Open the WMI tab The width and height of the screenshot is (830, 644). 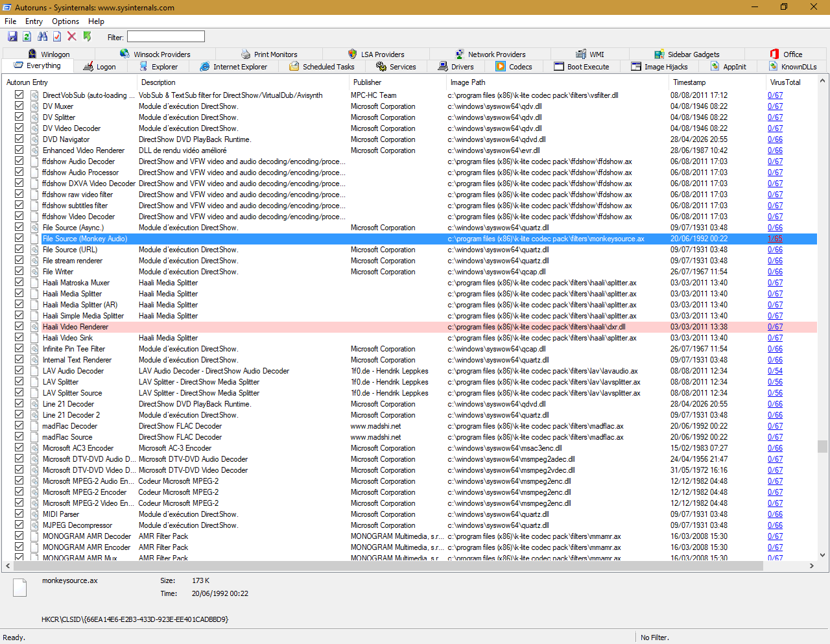click(590, 54)
